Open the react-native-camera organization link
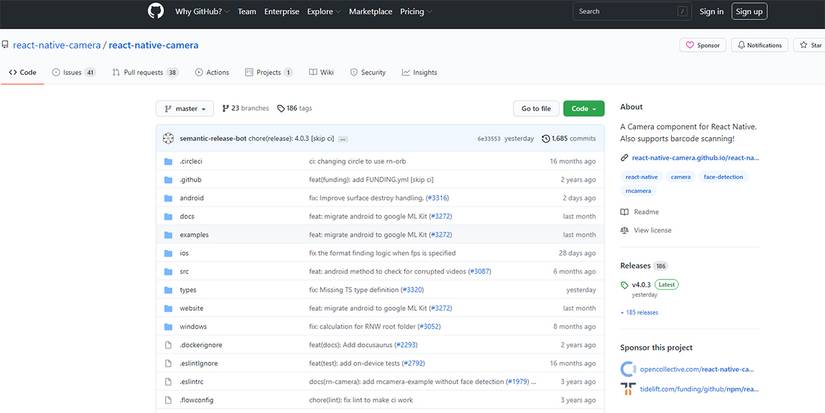This screenshot has height=413, width=825. 57,45
